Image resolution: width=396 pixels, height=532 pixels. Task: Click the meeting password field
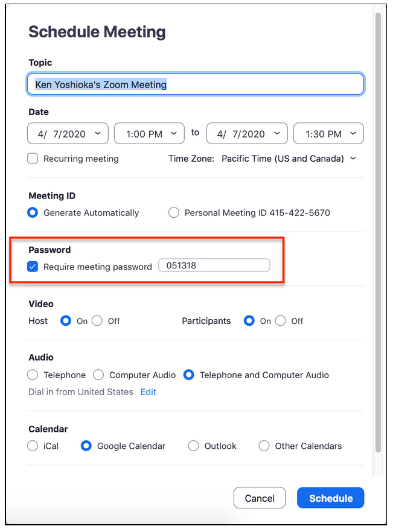(x=214, y=265)
